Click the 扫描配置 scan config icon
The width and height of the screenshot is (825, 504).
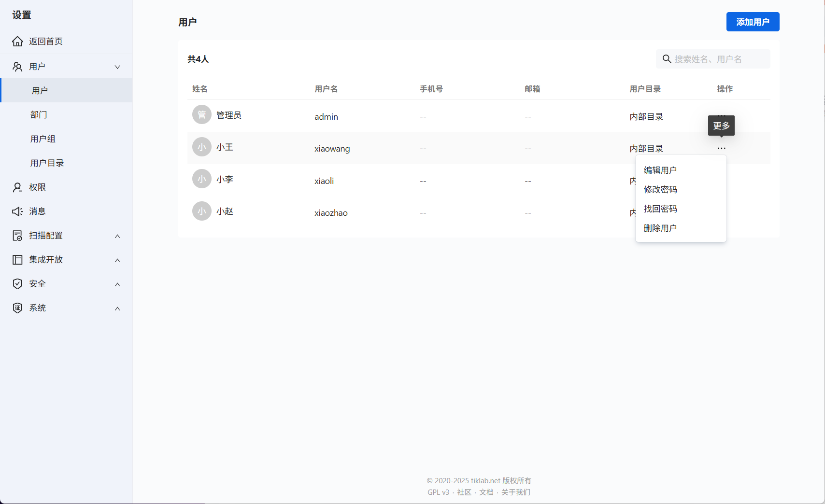tap(17, 236)
